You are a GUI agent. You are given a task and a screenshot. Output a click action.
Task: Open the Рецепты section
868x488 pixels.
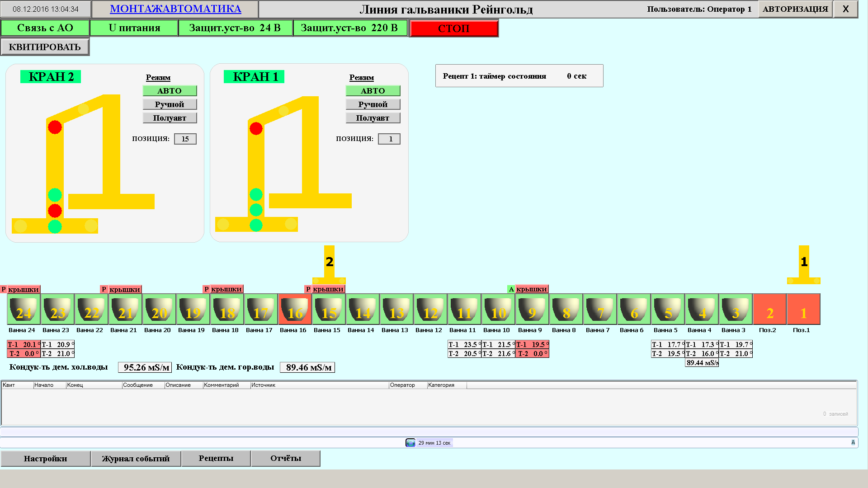(216, 458)
